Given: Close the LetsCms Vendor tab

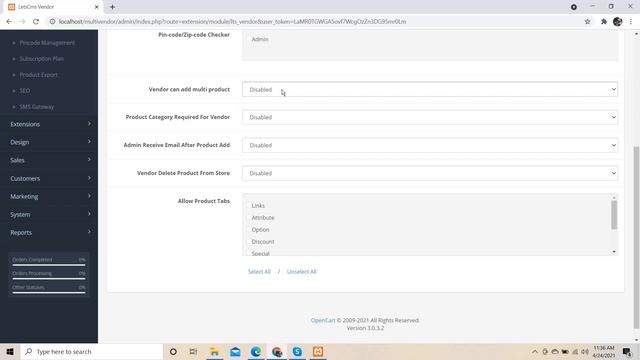Looking at the screenshot, I should 97,7.
